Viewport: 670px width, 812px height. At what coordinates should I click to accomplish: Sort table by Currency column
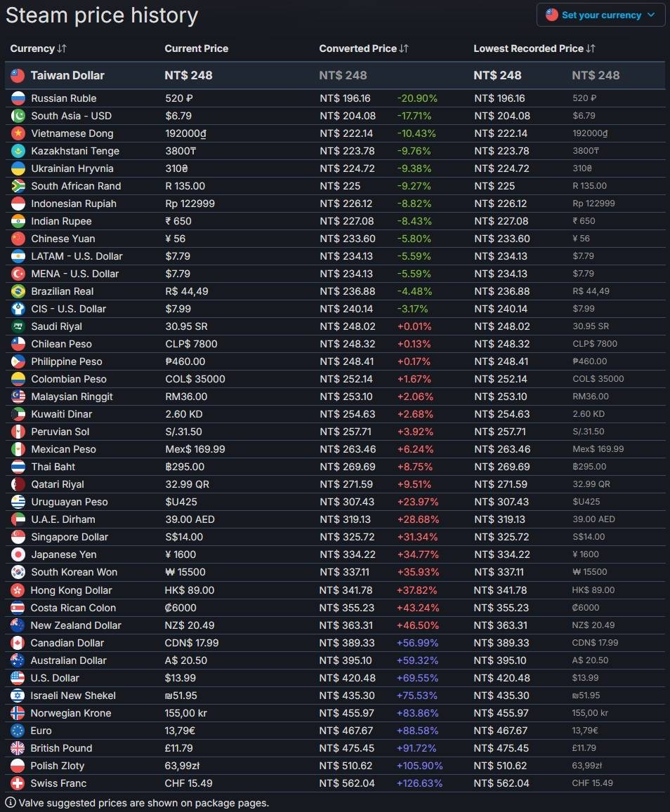click(39, 48)
